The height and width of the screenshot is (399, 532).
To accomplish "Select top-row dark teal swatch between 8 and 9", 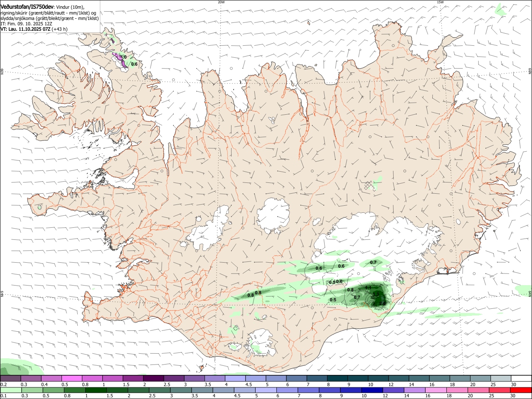I will click(337, 379).
